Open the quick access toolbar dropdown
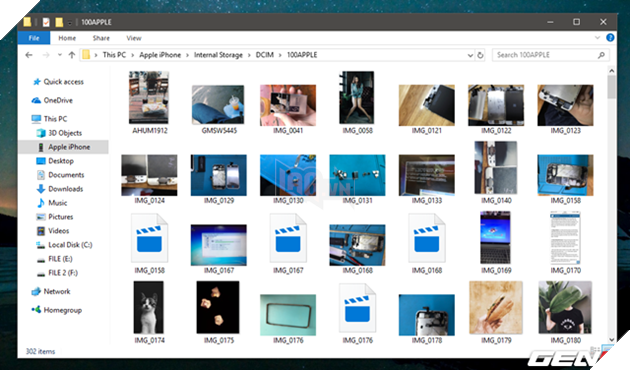This screenshot has width=630, height=370. pyautogui.click(x=70, y=22)
